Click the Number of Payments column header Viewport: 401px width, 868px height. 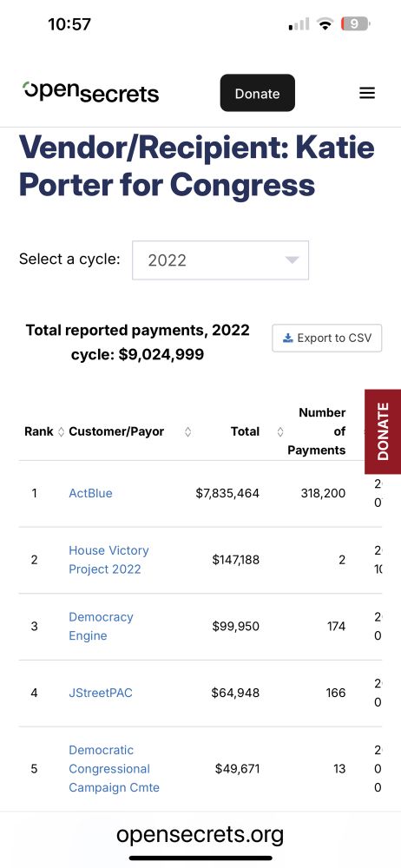pyautogui.click(x=316, y=431)
